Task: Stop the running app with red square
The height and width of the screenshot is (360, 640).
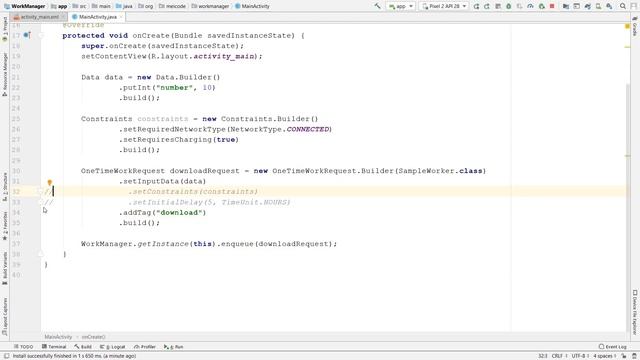Action: (552, 7)
